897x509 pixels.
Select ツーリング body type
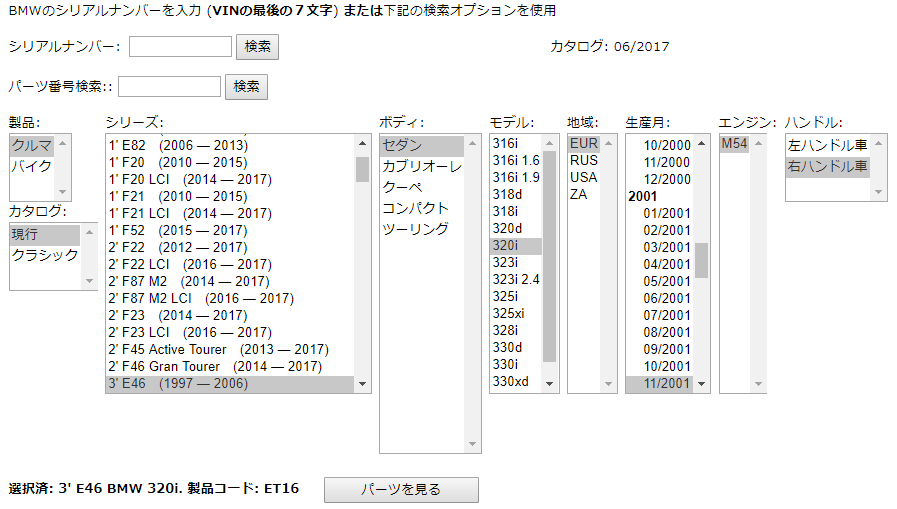pos(422,229)
